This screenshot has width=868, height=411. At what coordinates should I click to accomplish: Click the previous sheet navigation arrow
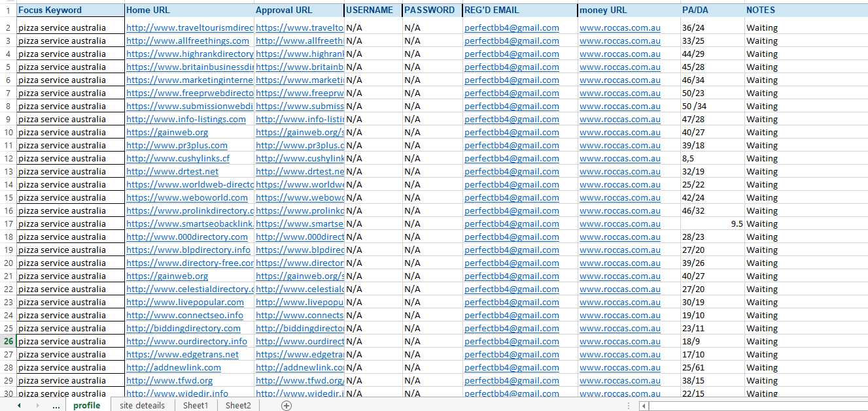click(x=18, y=405)
